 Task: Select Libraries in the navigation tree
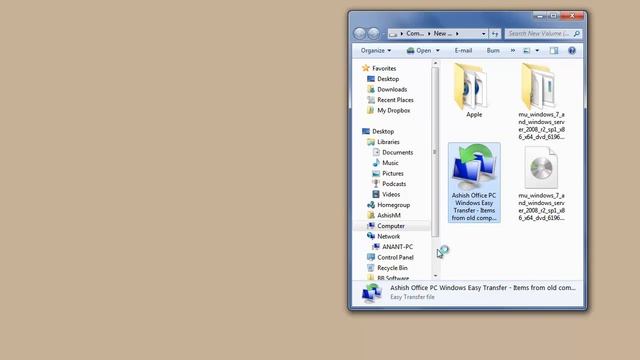pyautogui.click(x=388, y=142)
